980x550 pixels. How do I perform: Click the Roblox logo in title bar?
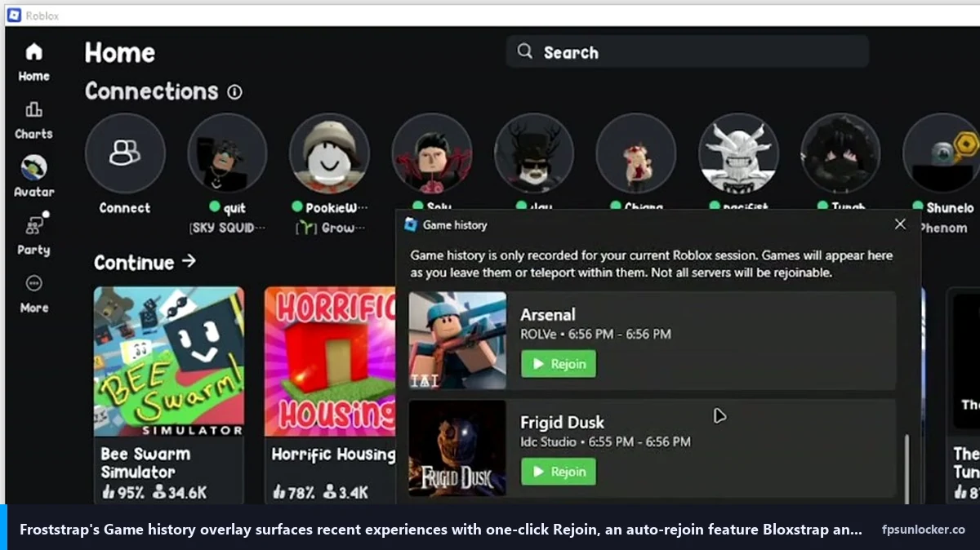coord(14,16)
